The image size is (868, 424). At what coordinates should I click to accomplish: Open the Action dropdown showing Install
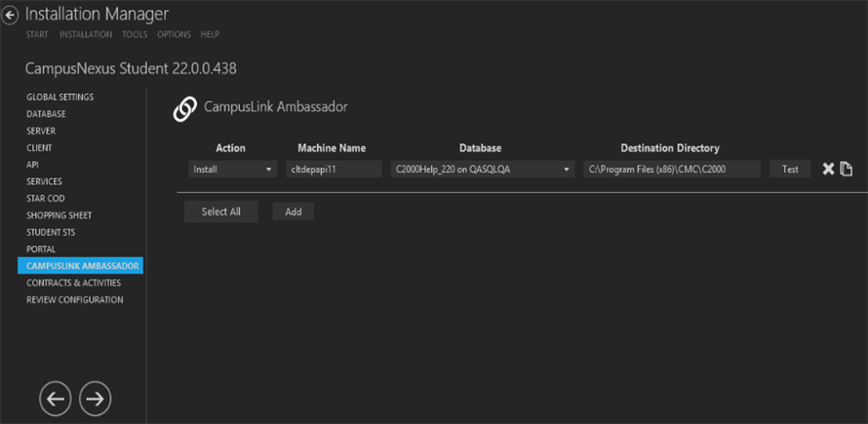click(x=232, y=170)
